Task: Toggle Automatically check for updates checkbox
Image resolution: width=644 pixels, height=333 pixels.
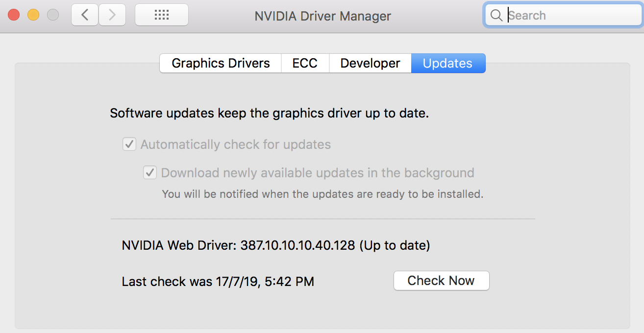Action: coord(129,144)
